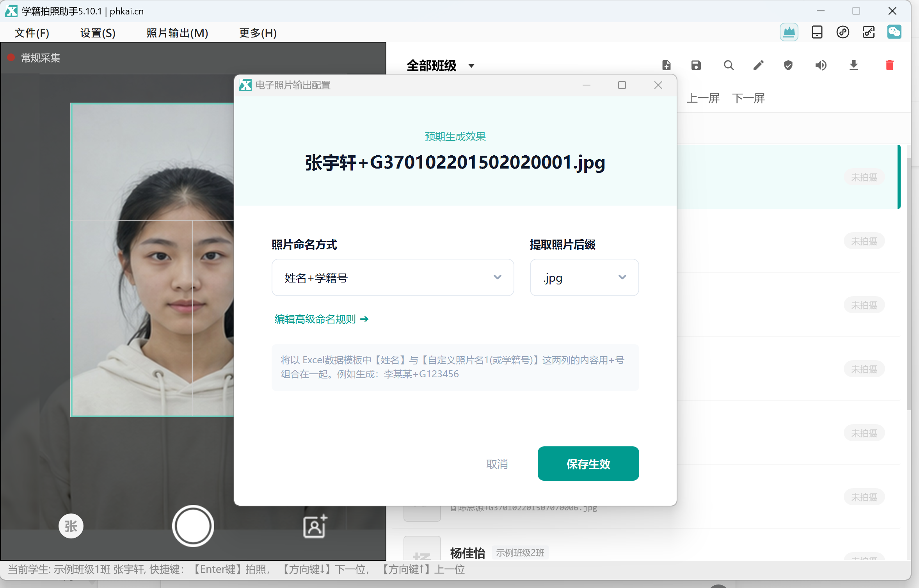Open the 设置(S) menu
The image size is (919, 588).
click(x=98, y=33)
